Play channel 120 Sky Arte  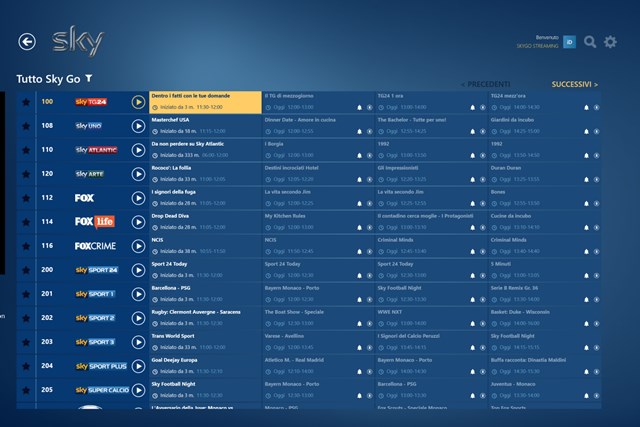point(138,174)
